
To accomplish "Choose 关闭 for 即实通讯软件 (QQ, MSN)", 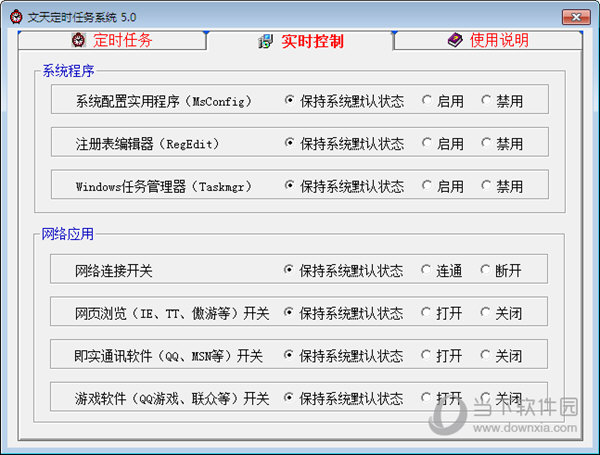I will click(x=487, y=356).
